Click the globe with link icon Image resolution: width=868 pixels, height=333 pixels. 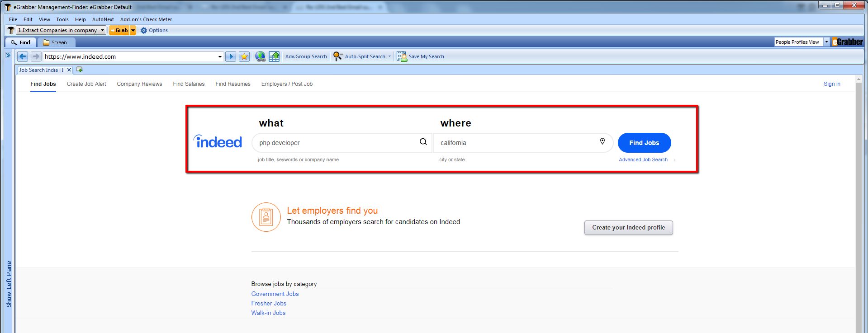tap(260, 56)
